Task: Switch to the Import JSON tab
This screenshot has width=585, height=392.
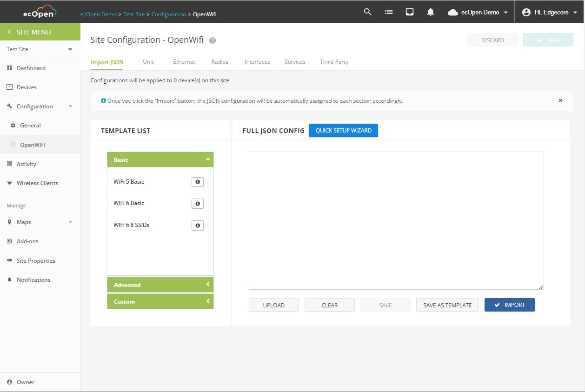Action: click(x=107, y=62)
